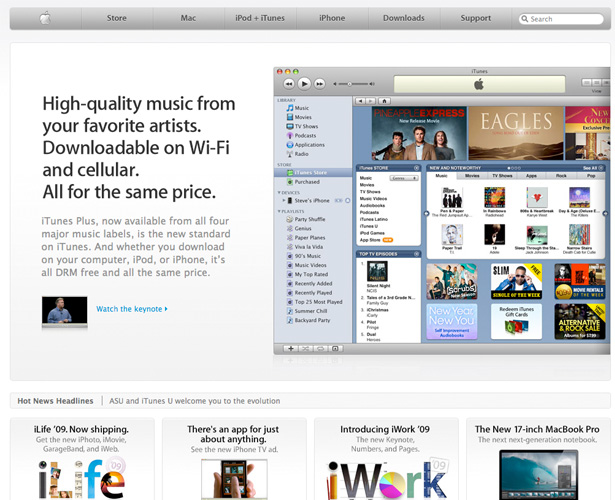The height and width of the screenshot is (500, 615).
Task: Open the My Top Rated playlist
Action: pos(308,275)
